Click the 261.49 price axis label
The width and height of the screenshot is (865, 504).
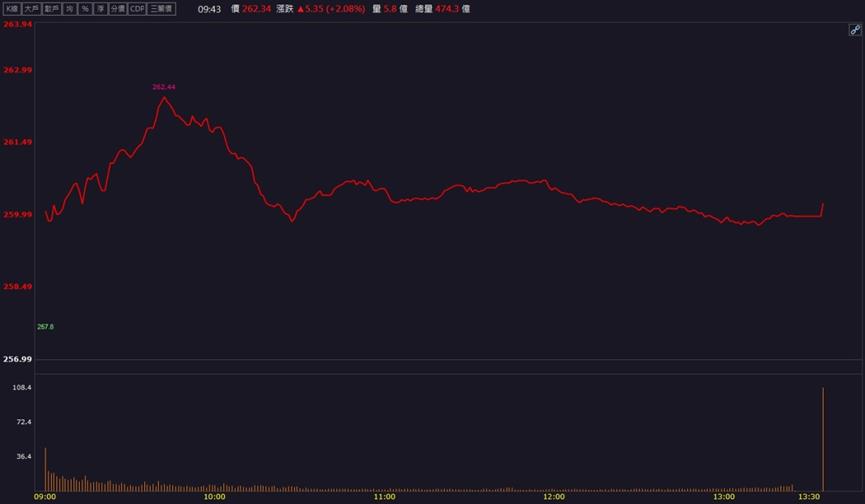click(18, 142)
